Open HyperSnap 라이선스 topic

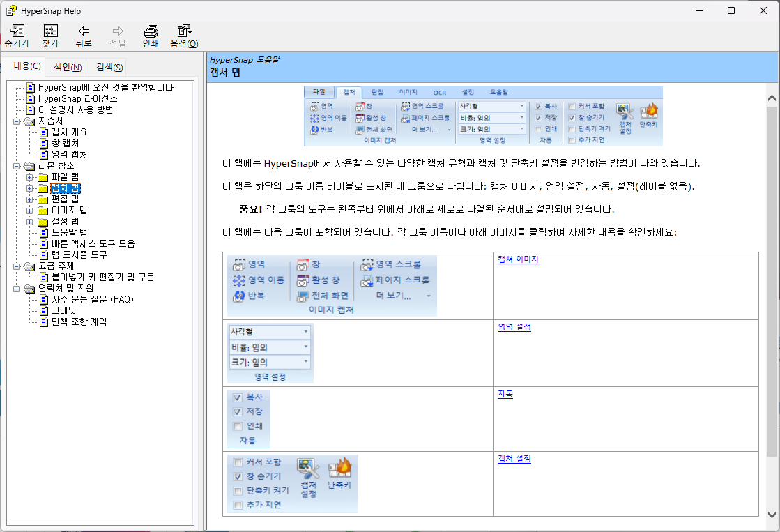coord(77,98)
